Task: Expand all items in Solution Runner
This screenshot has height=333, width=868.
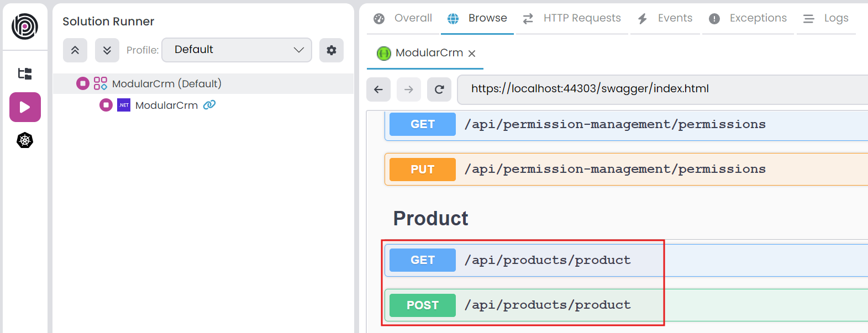Action: click(x=107, y=50)
